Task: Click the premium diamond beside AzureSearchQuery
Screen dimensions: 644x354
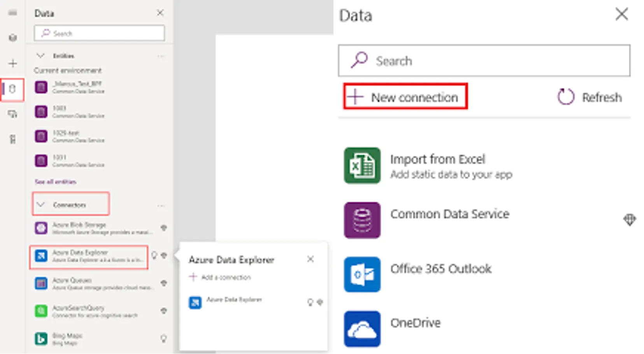Action: pos(164,311)
